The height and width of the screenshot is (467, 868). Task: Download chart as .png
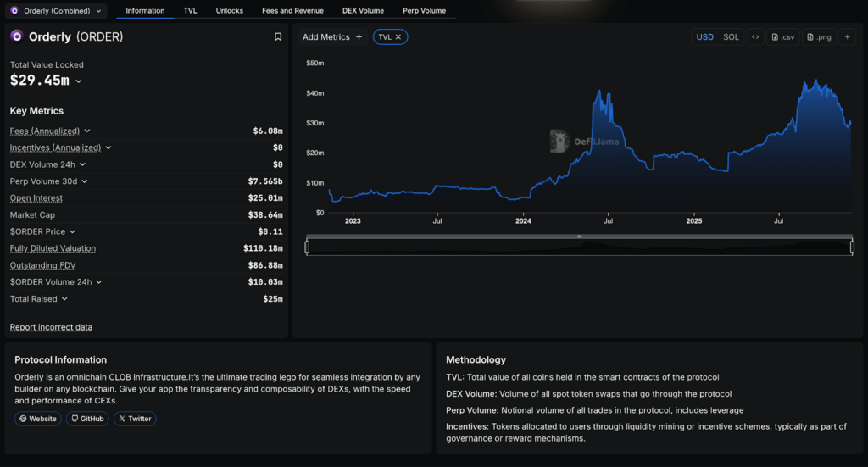(819, 37)
